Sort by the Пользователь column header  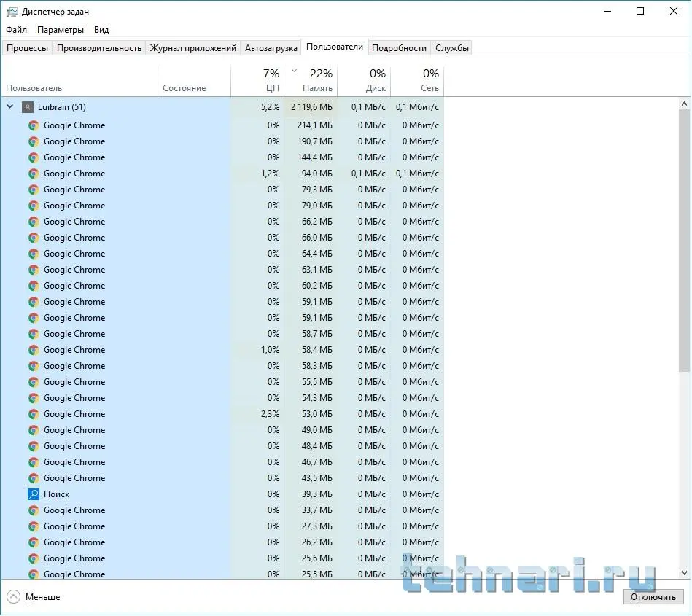79,81
